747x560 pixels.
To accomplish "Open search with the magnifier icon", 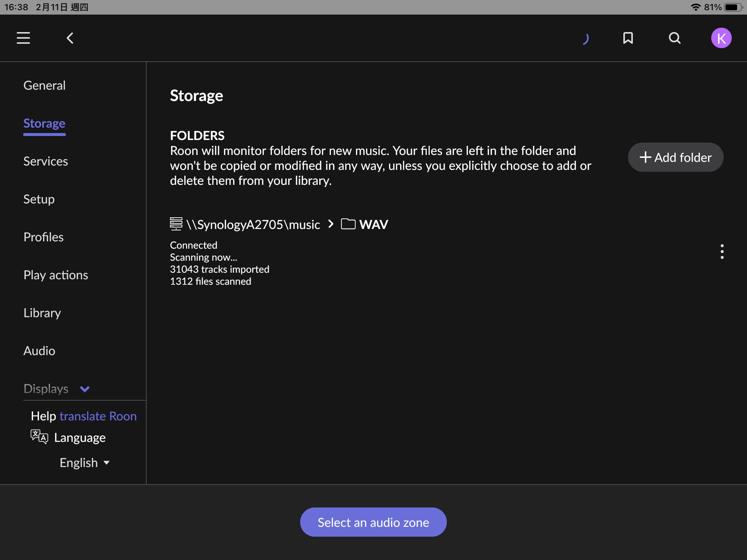I will [x=674, y=38].
